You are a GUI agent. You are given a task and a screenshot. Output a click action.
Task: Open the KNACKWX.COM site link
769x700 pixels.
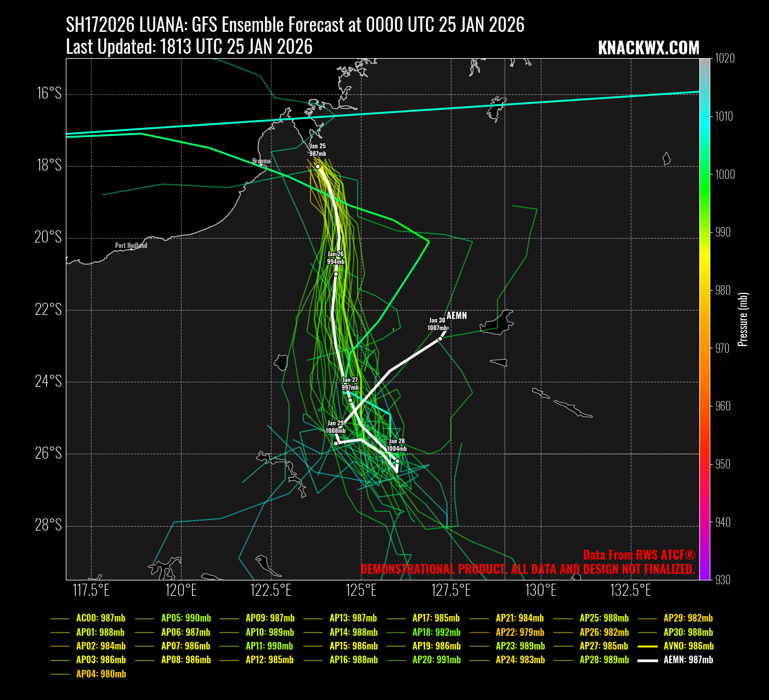point(648,48)
